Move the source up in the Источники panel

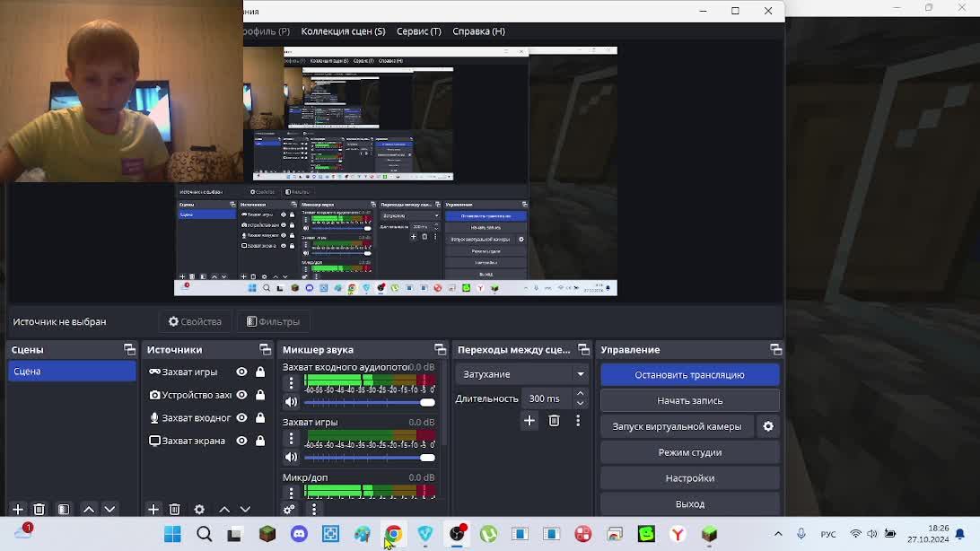point(224,509)
